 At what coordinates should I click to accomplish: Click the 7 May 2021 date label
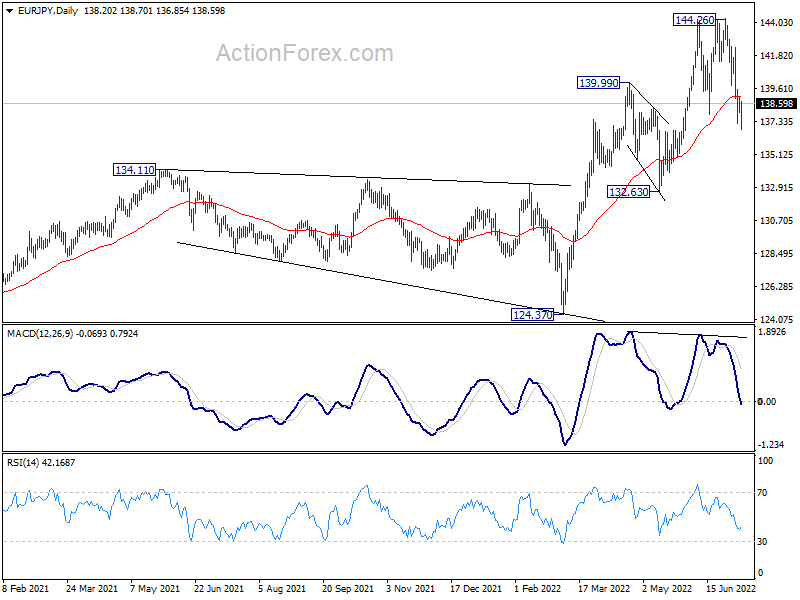click(x=155, y=588)
